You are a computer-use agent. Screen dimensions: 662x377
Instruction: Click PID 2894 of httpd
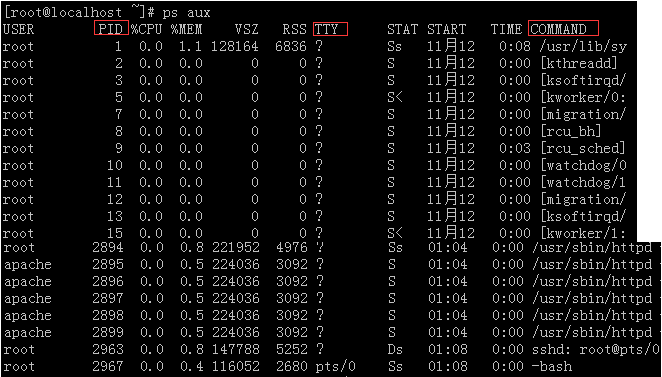coord(108,247)
